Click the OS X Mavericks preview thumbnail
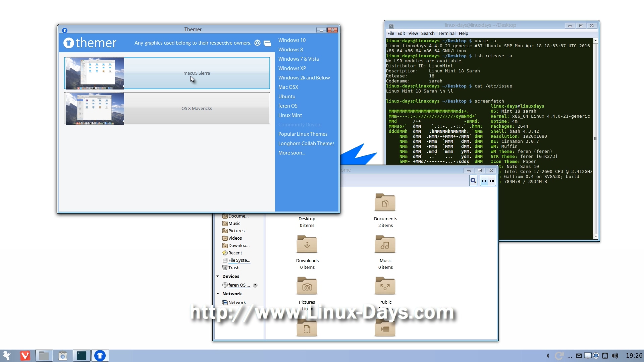 95,109
